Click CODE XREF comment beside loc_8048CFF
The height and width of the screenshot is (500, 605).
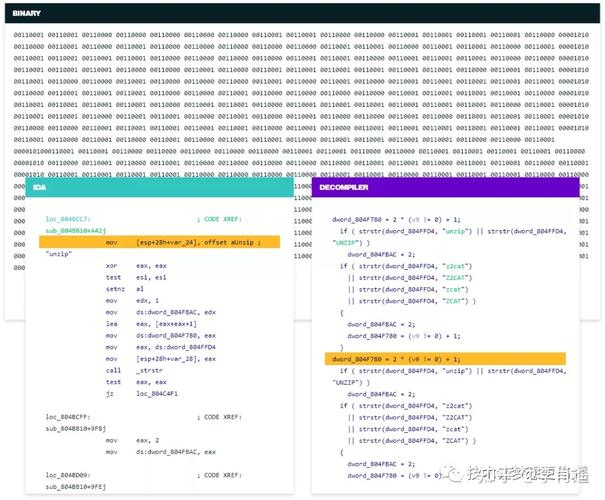[219, 417]
